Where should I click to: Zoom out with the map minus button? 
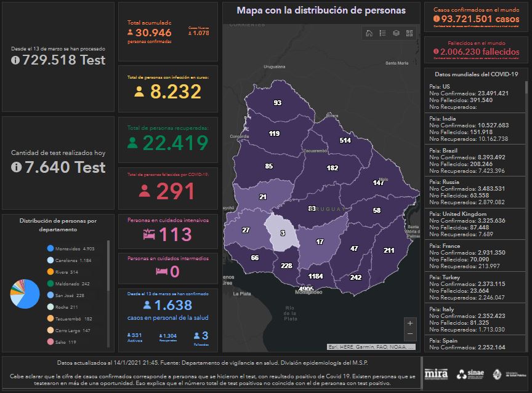411,334
